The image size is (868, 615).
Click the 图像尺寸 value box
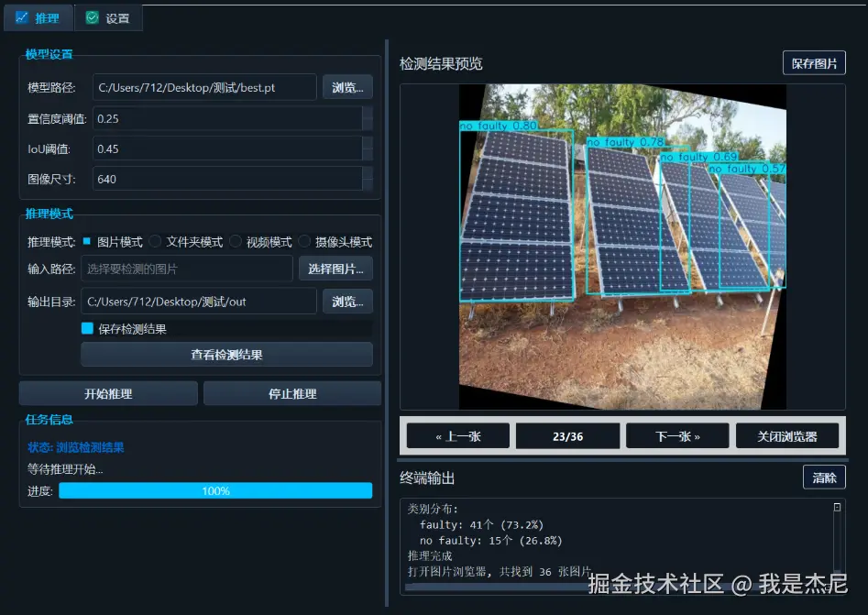coord(227,179)
